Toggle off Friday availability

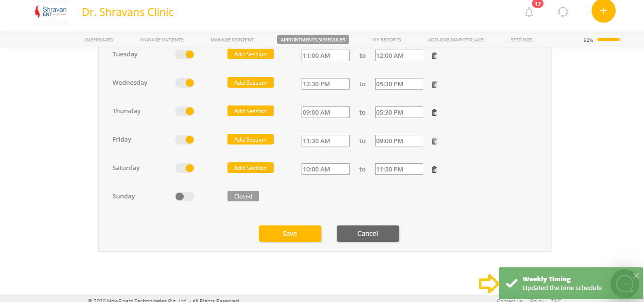(x=185, y=140)
